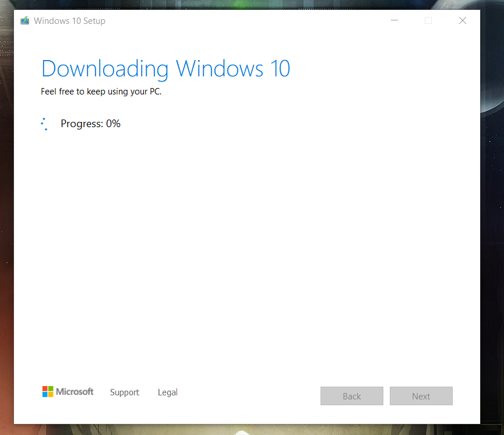Viewport: 504px width, 435px height.
Task: Click the 'Progress: 0%' text
Action: [x=91, y=124]
